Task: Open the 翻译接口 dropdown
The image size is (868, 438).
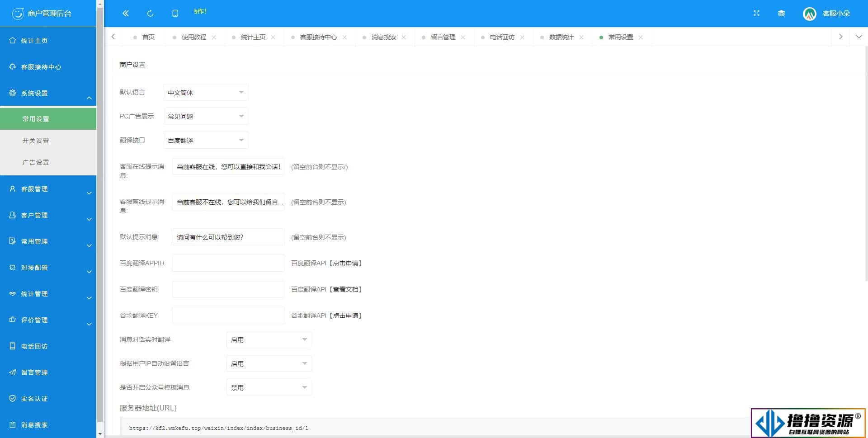Action: [205, 140]
